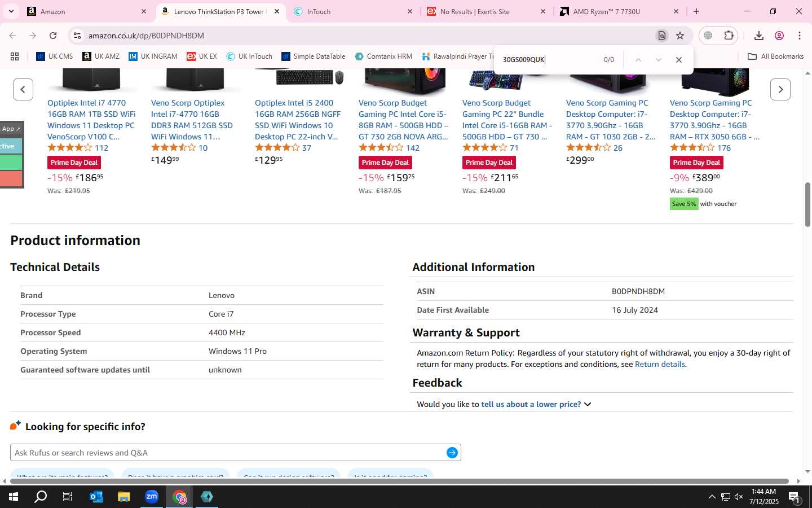This screenshot has width=812, height=508.
Task: Show hidden system tray icons
Action: click(712, 497)
